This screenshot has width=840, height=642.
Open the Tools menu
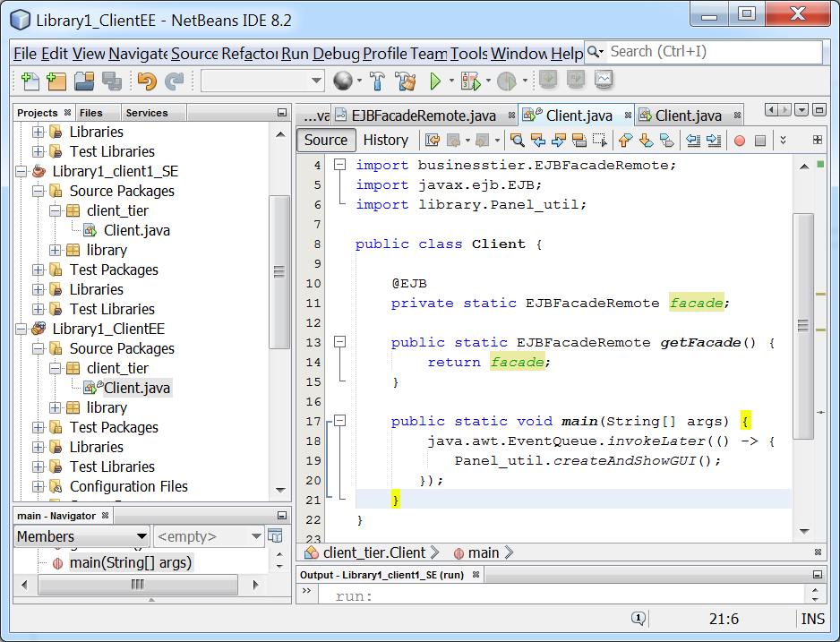[468, 54]
